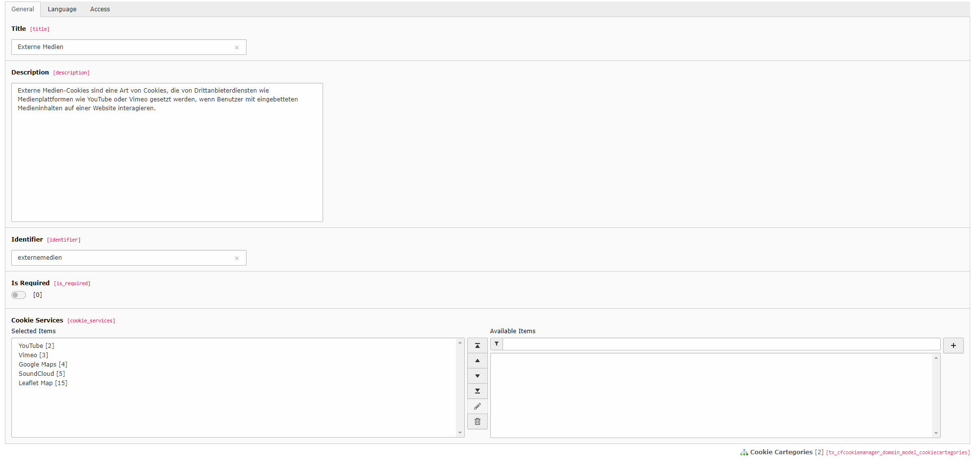Move selected item down one position

click(477, 376)
